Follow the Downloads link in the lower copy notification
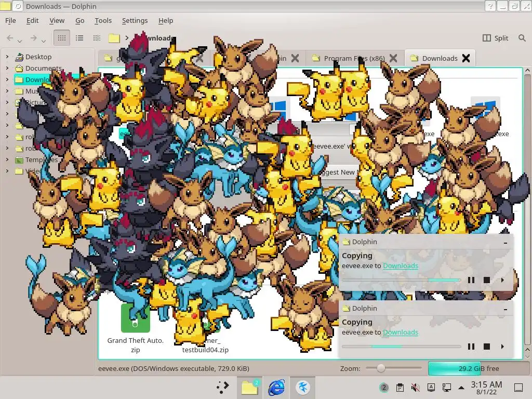532x399 pixels. coord(401,332)
